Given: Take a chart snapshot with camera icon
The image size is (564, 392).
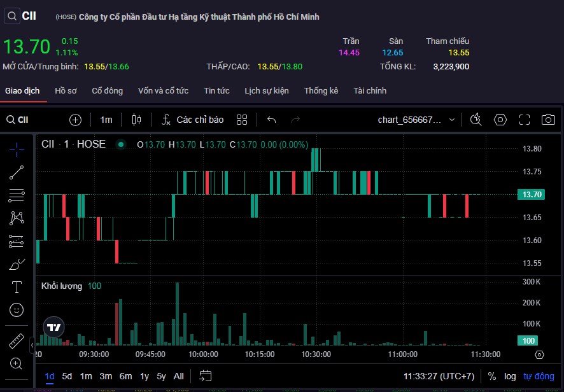Looking at the screenshot, I should (x=547, y=120).
